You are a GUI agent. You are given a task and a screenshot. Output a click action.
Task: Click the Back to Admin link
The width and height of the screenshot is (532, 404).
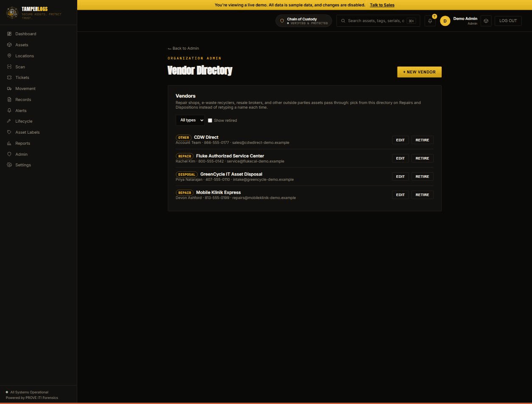[x=183, y=48]
